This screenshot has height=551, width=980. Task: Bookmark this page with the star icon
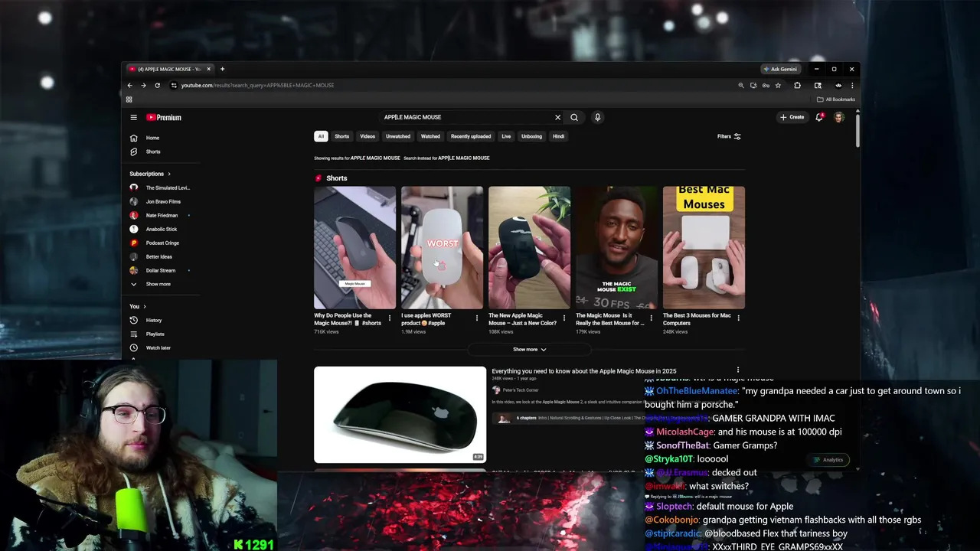778,85
